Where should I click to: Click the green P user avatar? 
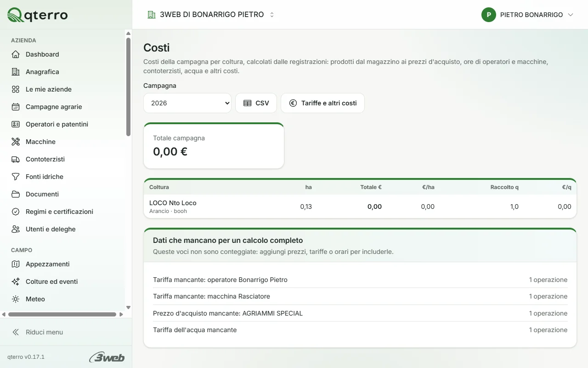[489, 15]
